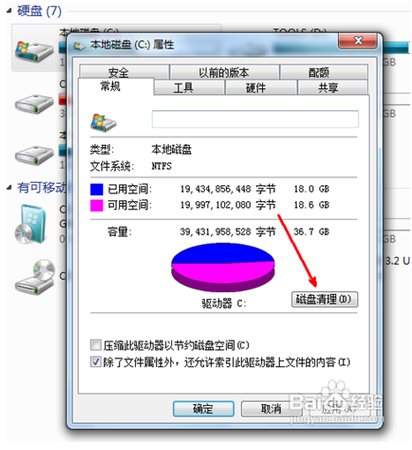Click the DVD drive icon with disc
The height and width of the screenshot is (450, 412).
pyautogui.click(x=35, y=277)
